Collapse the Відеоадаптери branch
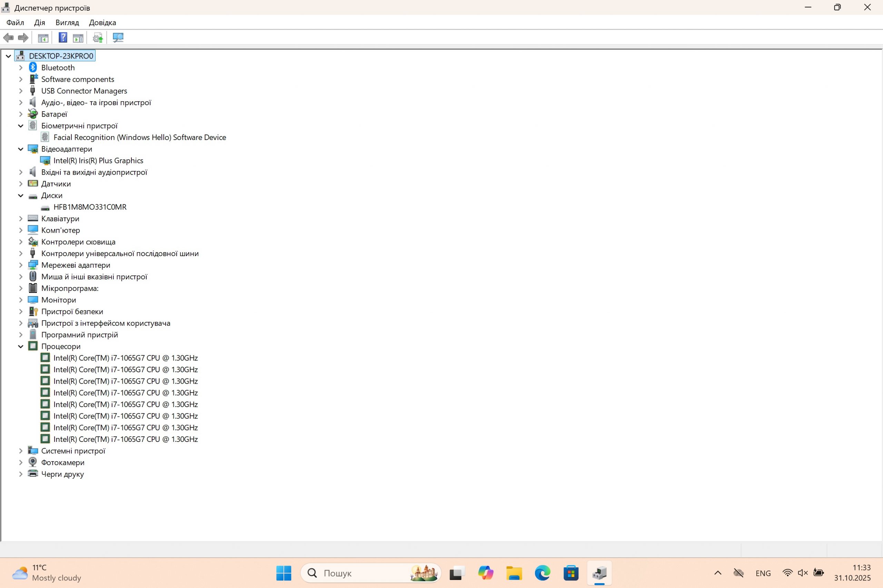The width and height of the screenshot is (883, 588). tap(21, 149)
